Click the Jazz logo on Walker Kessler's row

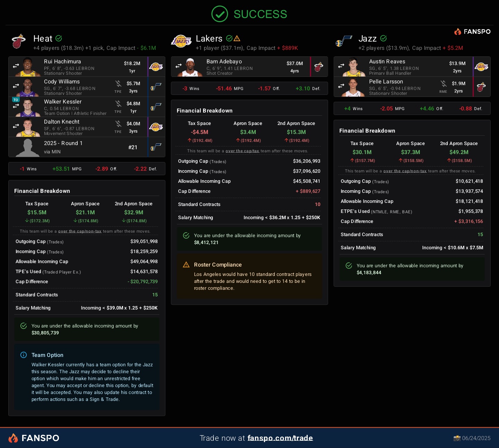point(156,107)
